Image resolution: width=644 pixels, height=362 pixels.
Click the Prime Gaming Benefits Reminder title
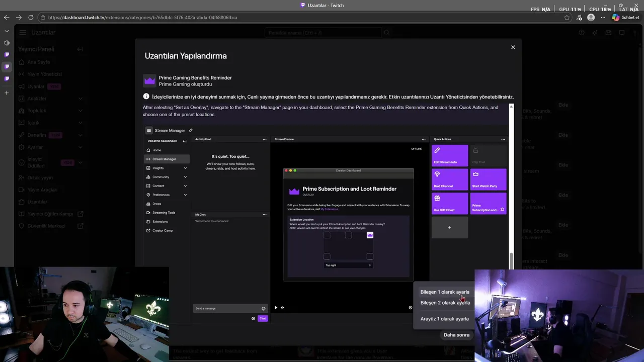click(x=195, y=78)
